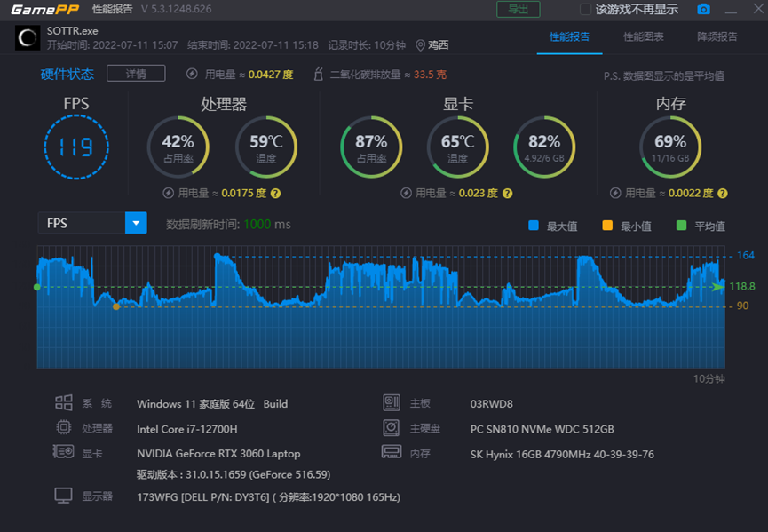Click the help icon beside graphics card power usage

coord(506,193)
